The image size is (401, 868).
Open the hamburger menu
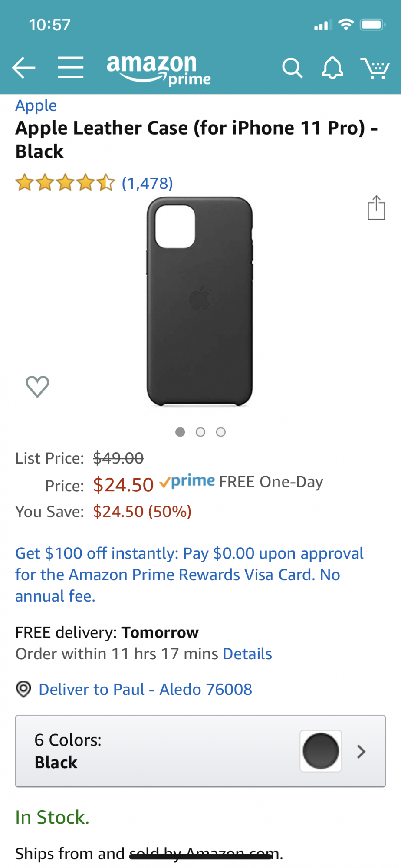70,68
